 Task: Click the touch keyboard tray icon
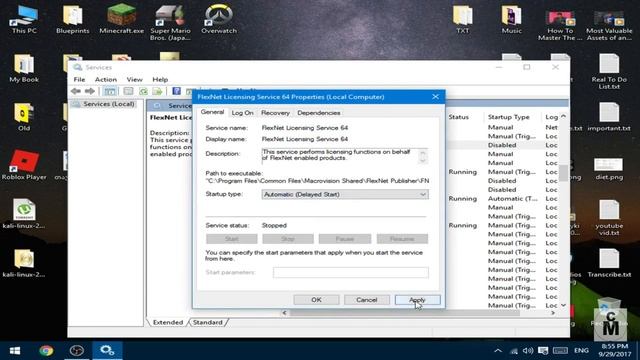(x=560, y=351)
